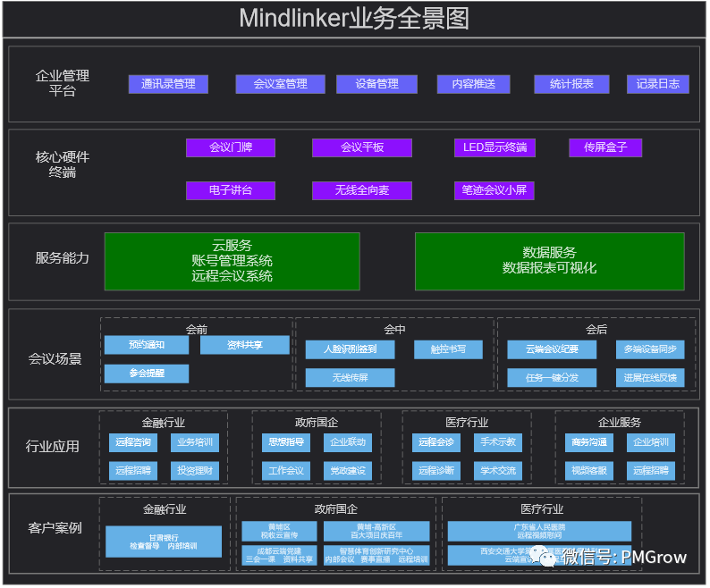Screen dimensions: 710x588
Task: Click the 远程咨询 box
Action: click(133, 442)
